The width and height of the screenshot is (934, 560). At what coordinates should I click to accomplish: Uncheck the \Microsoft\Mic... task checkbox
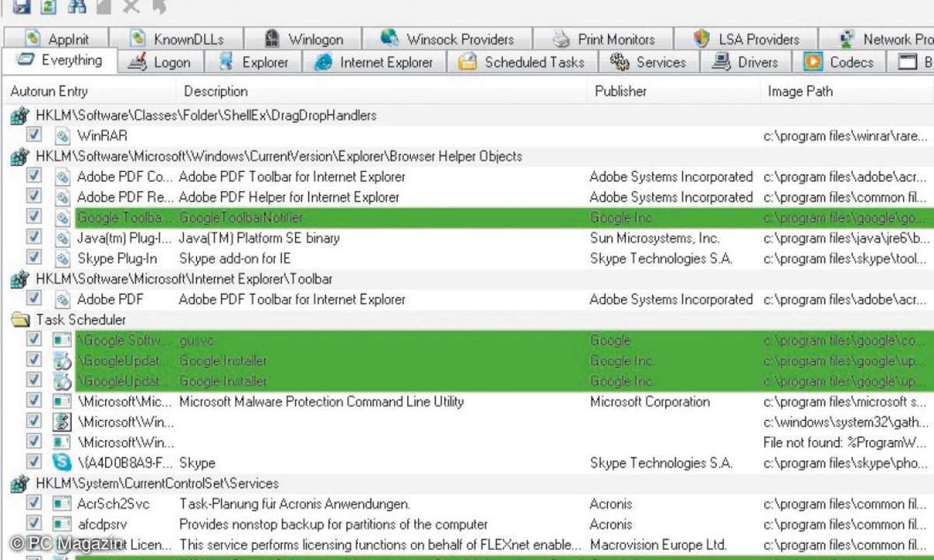[x=33, y=401]
